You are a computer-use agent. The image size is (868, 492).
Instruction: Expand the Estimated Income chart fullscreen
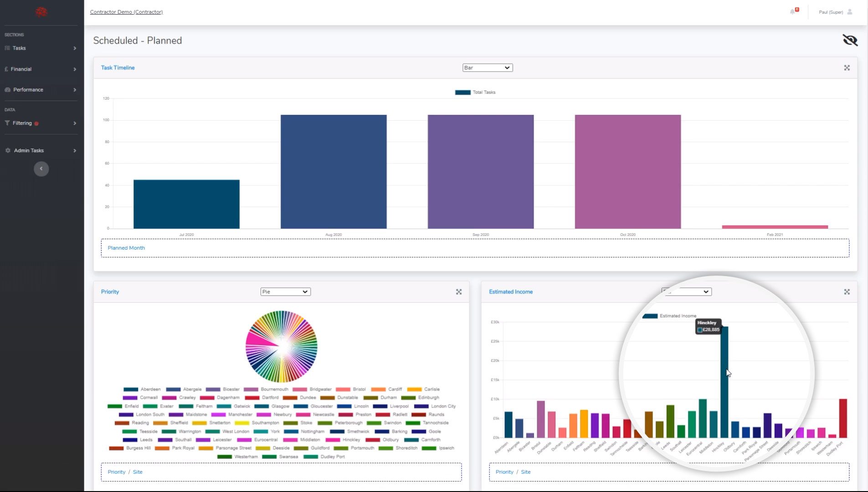click(847, 292)
